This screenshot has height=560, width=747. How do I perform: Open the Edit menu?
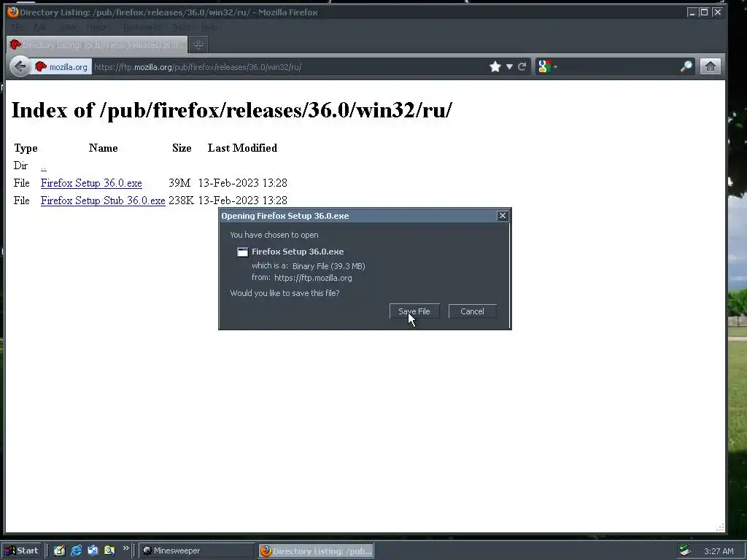tap(41, 27)
